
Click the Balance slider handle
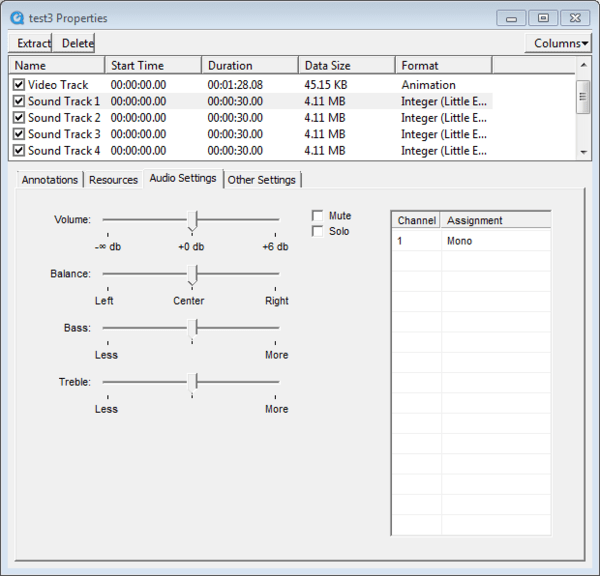(x=192, y=275)
